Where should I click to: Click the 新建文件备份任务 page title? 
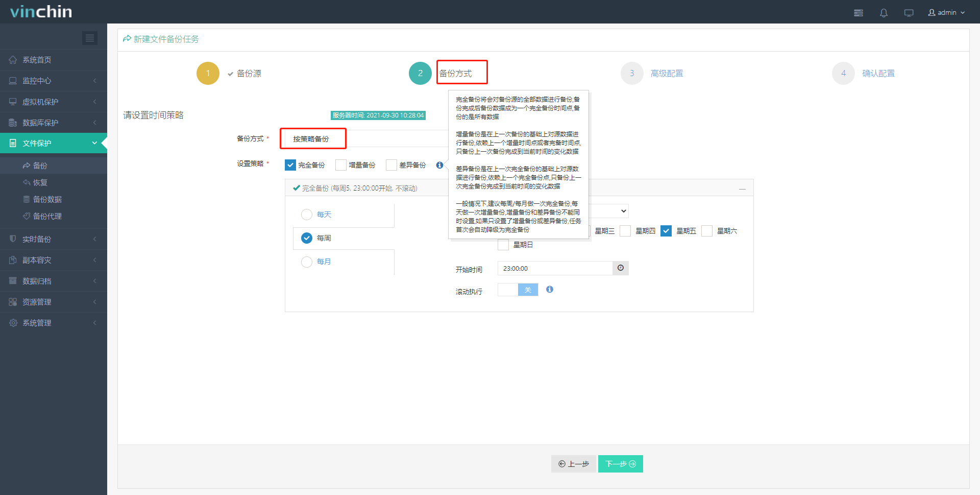[x=166, y=39]
